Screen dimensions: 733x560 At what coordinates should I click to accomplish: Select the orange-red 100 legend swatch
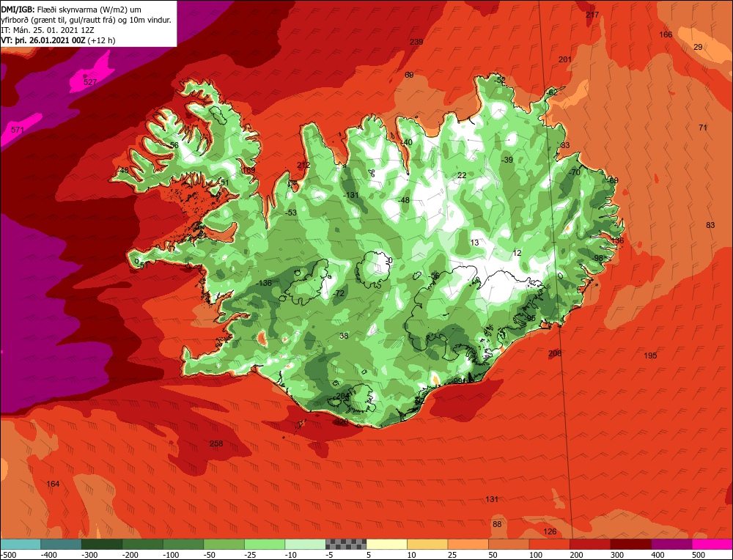pos(549,544)
